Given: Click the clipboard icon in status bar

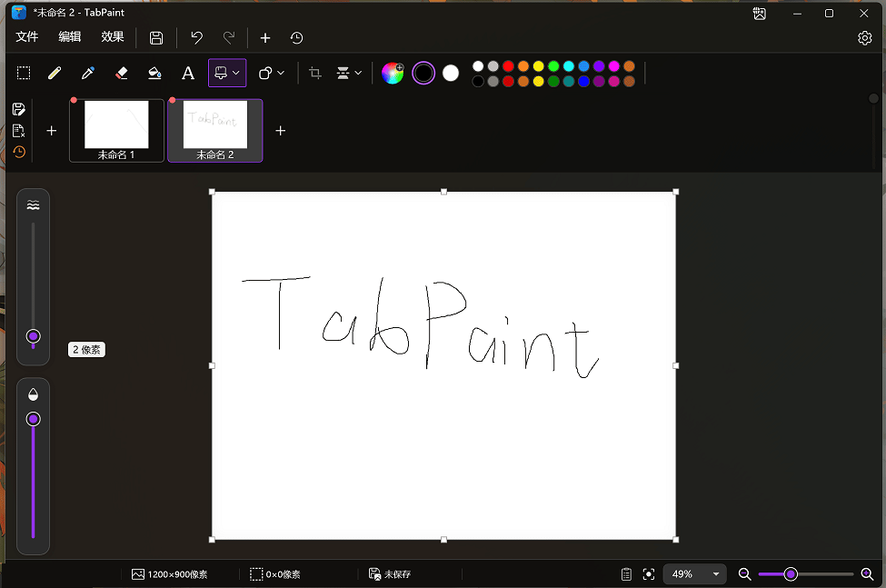Looking at the screenshot, I should (626, 573).
